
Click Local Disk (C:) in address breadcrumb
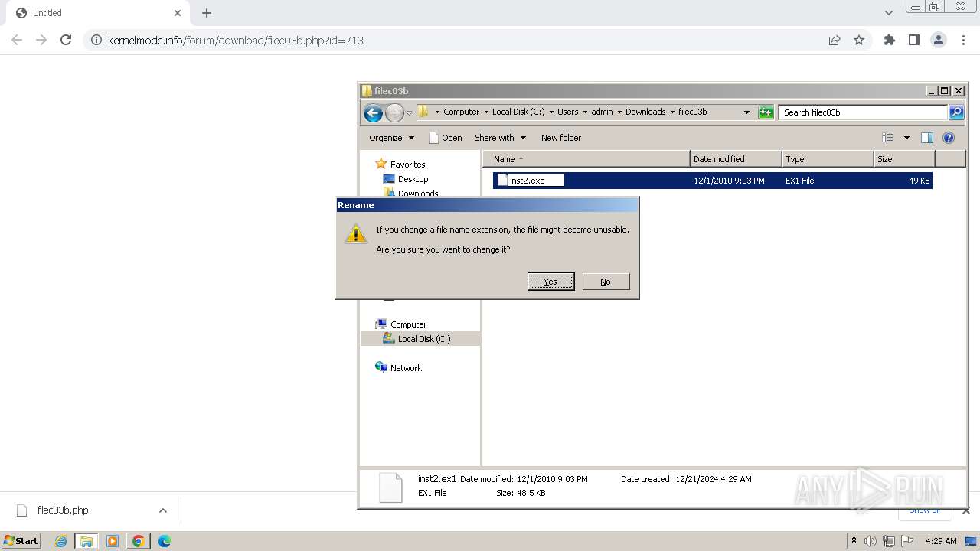[x=518, y=112]
